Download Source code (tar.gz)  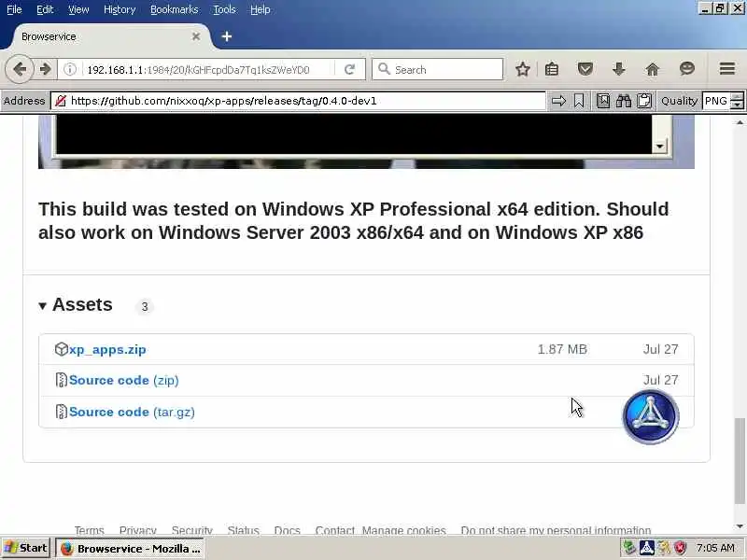point(132,412)
